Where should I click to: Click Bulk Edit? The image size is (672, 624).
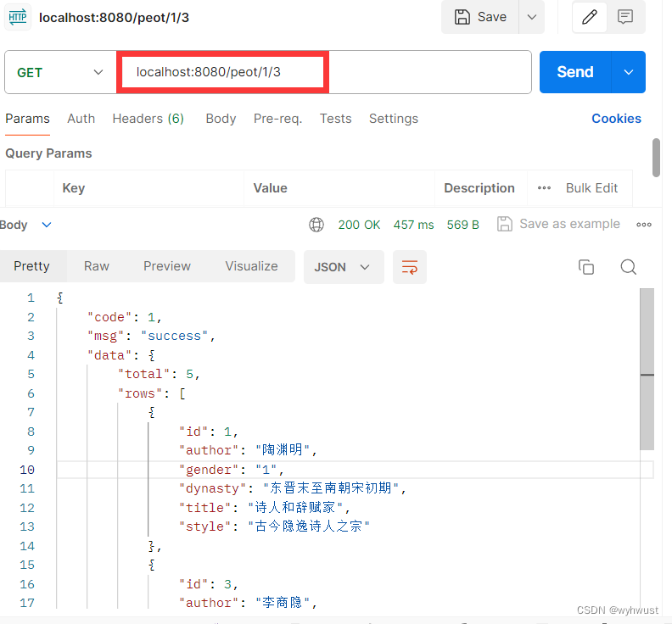(x=591, y=188)
